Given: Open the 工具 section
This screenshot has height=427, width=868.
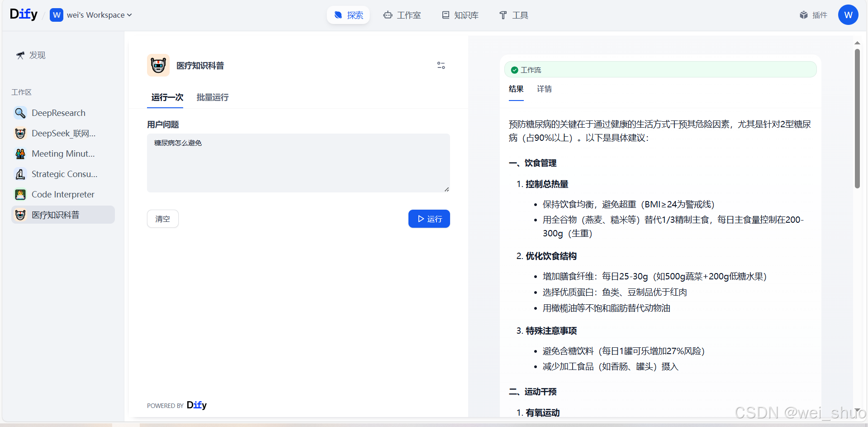Looking at the screenshot, I should pos(513,15).
